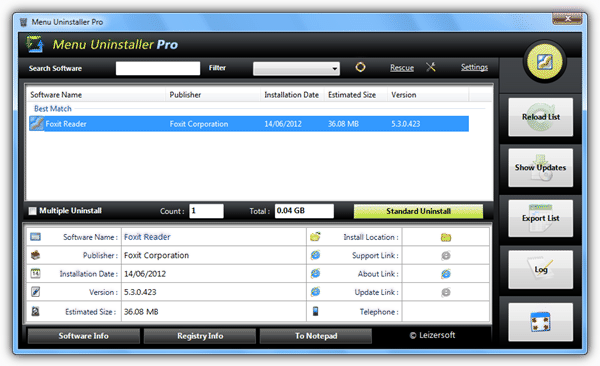600x366 pixels.
Task: Click the Version row icon
Action: click(35, 292)
